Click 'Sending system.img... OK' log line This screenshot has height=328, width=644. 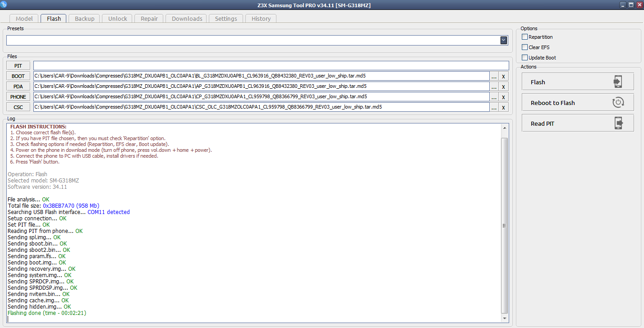[x=40, y=275]
